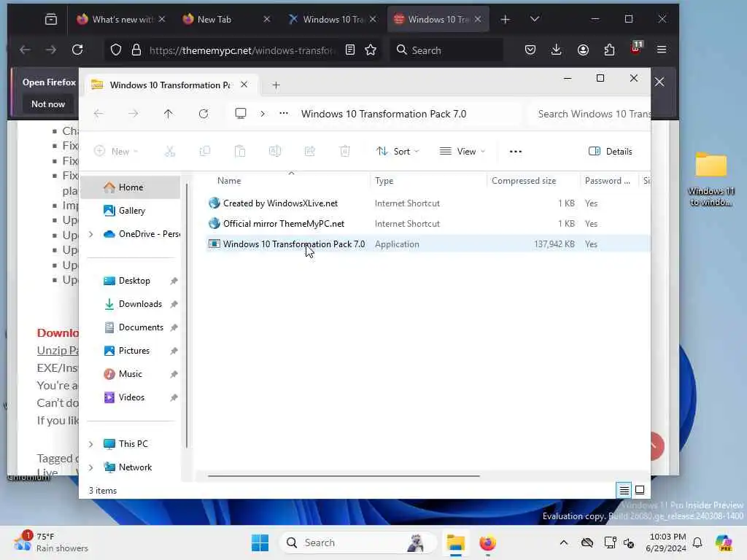The image size is (747, 560).
Task: Open Downloads in Explorer navigation pane
Action: pyautogui.click(x=130, y=304)
